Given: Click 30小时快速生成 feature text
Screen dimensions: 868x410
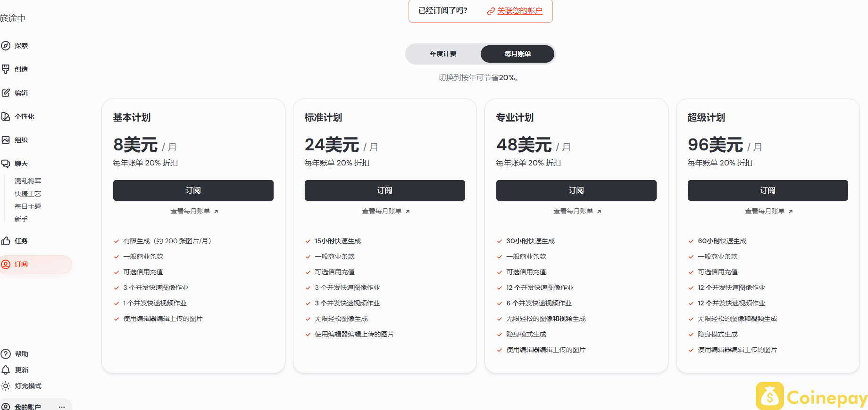Looking at the screenshot, I should 531,241.
